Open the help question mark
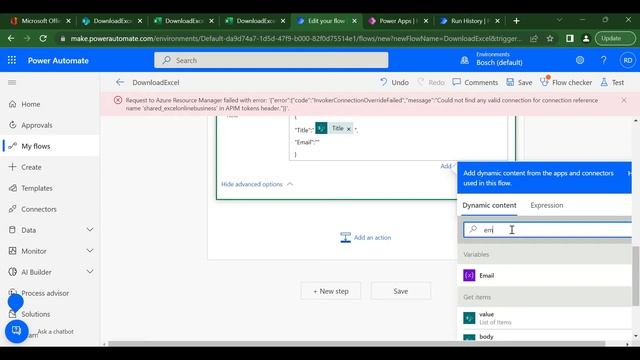 (x=604, y=60)
